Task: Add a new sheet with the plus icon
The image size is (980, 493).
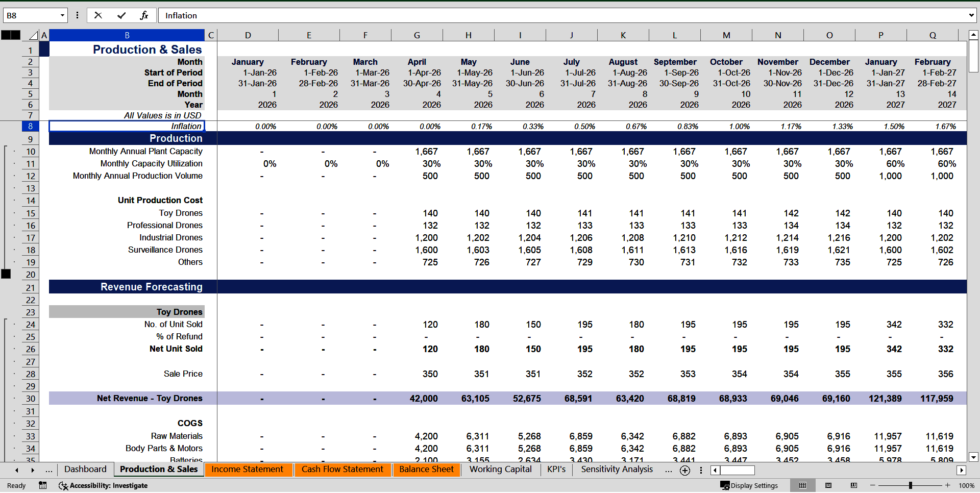Action: [685, 471]
